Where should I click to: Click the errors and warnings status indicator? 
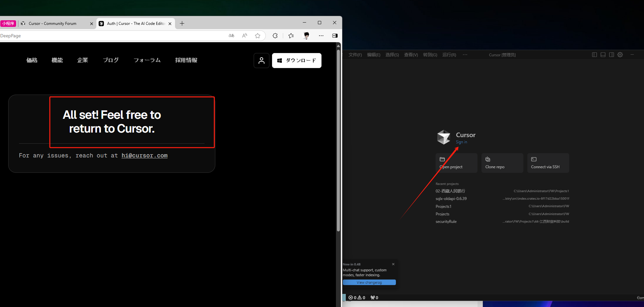coord(357,298)
